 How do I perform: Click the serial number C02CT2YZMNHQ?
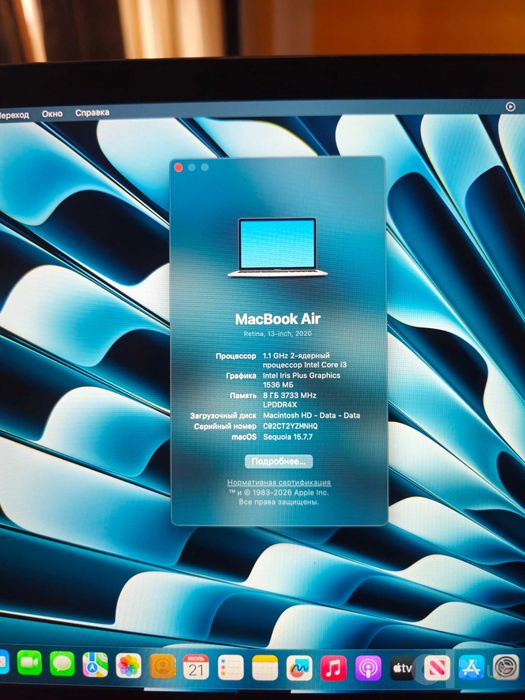[290, 426]
